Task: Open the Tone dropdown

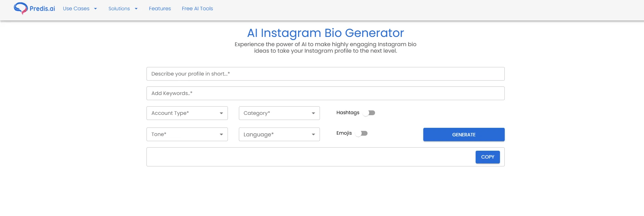Action: click(x=187, y=134)
